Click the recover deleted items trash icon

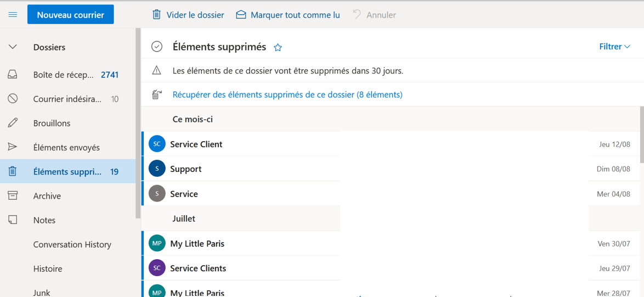pyautogui.click(x=156, y=95)
